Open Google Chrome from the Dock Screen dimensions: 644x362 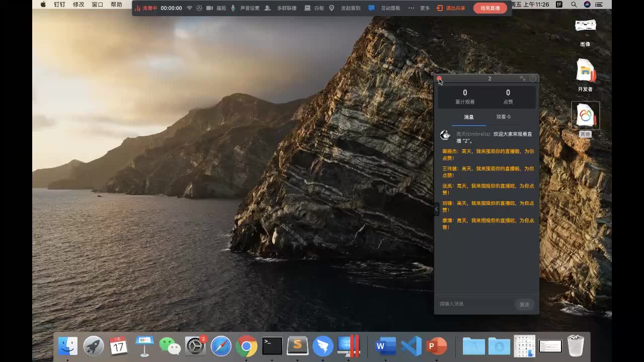tap(247, 346)
